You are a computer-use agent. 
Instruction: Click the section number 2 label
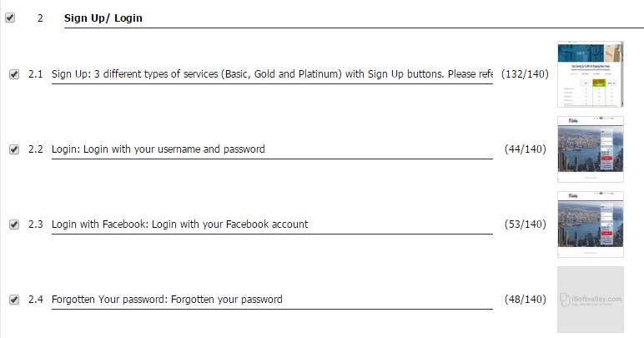click(x=40, y=18)
